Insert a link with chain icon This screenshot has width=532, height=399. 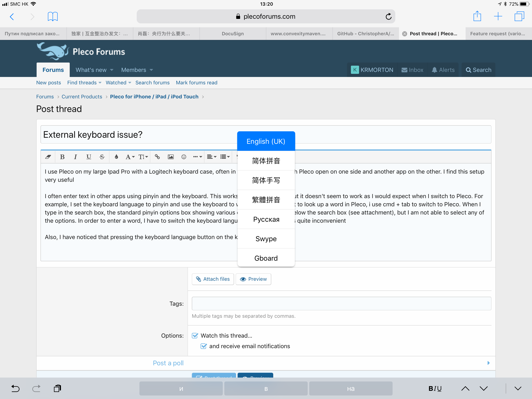(x=157, y=157)
